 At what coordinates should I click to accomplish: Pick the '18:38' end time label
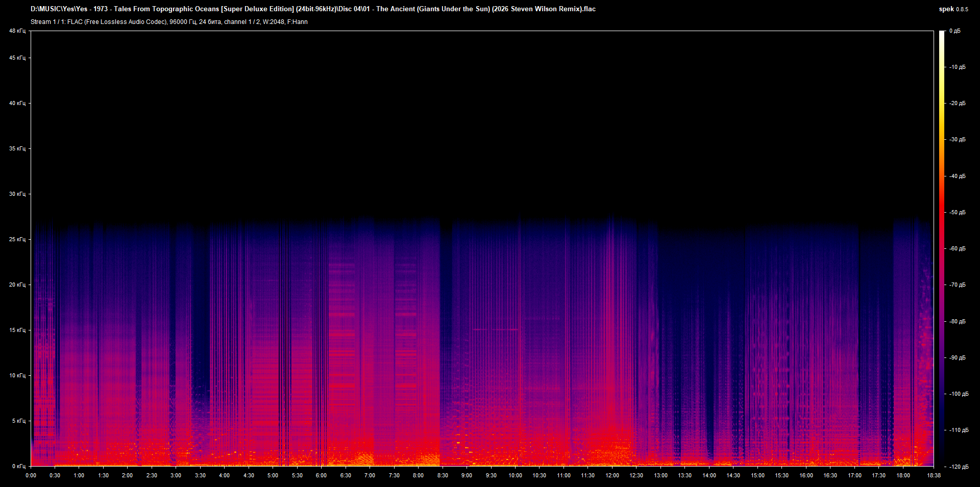tap(934, 475)
